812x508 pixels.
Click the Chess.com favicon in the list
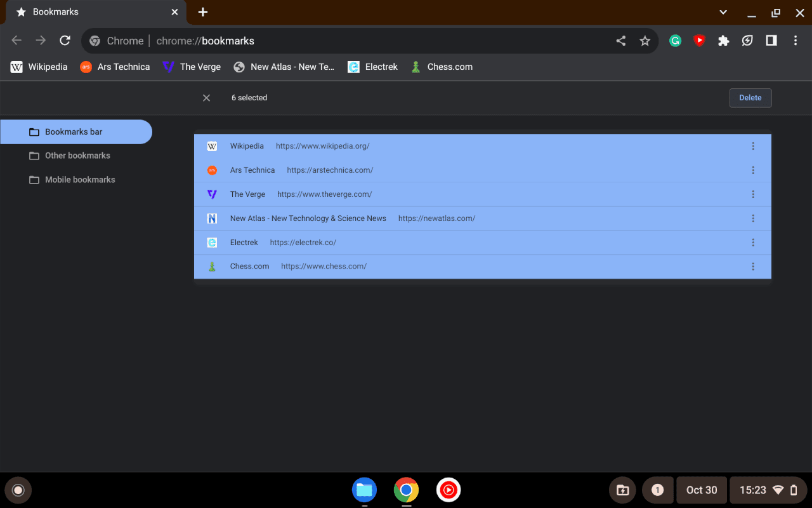[212, 267]
